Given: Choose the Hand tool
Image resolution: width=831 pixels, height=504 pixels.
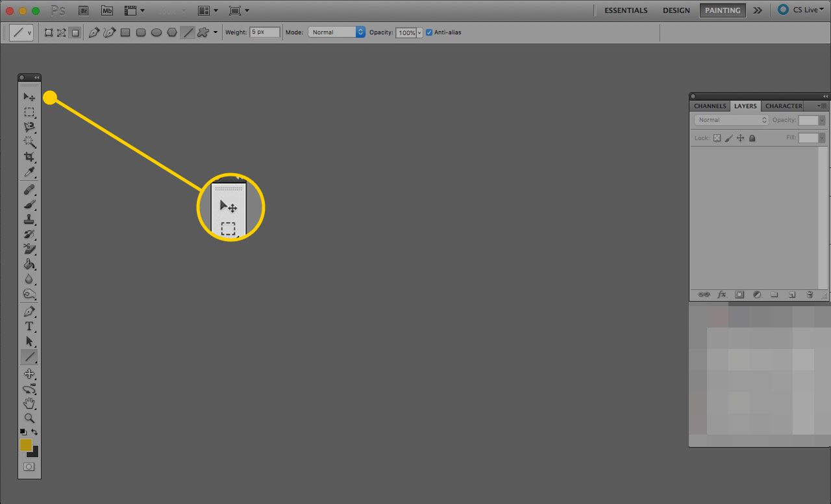Looking at the screenshot, I should (29, 403).
